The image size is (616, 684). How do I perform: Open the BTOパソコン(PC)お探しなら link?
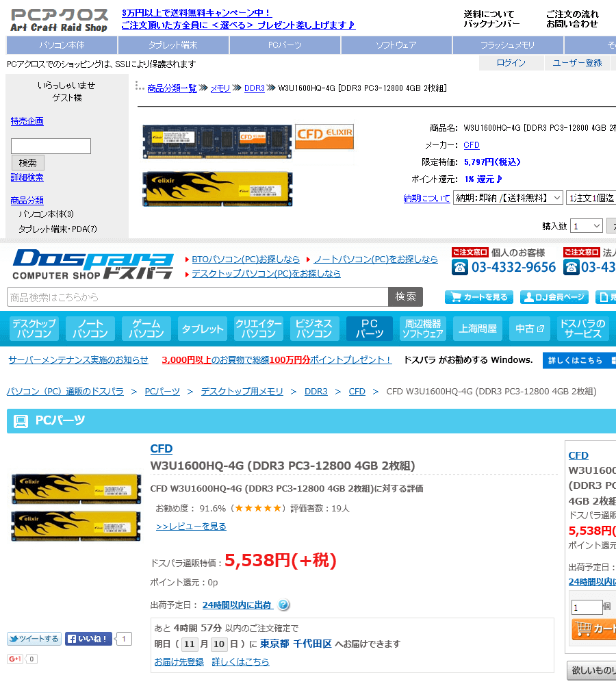(x=246, y=259)
